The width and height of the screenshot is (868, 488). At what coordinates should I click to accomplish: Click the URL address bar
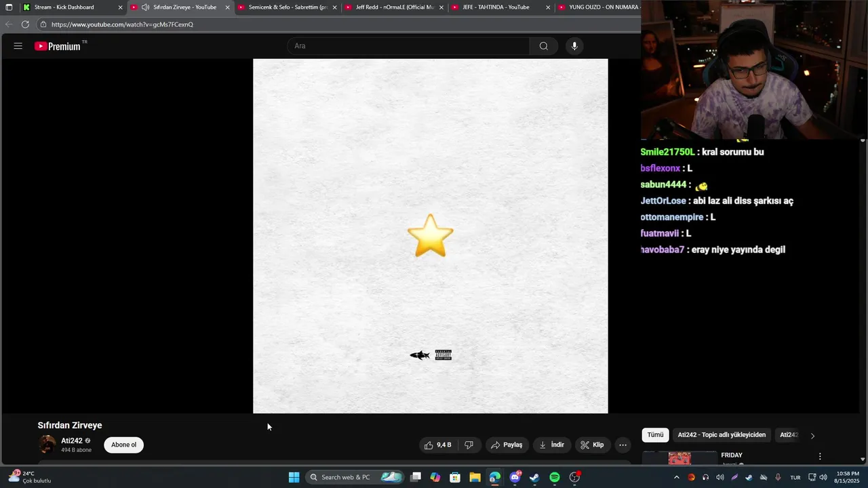tap(339, 24)
